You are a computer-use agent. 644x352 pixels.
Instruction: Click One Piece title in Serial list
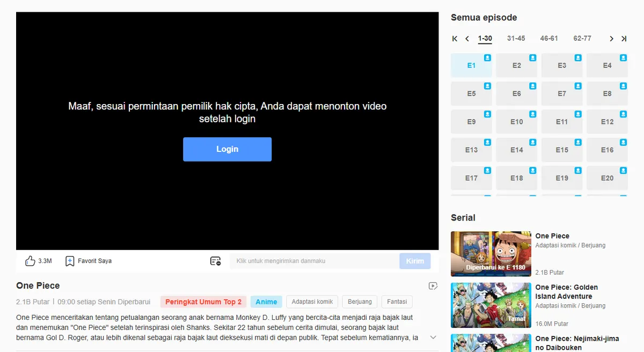tap(552, 236)
